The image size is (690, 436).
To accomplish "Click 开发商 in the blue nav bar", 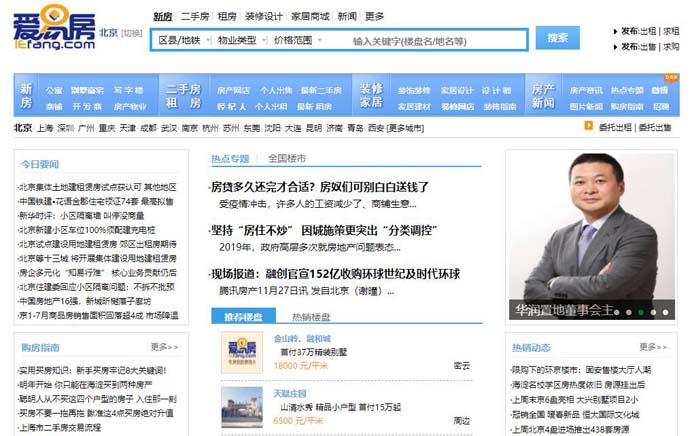I will pos(87,106).
